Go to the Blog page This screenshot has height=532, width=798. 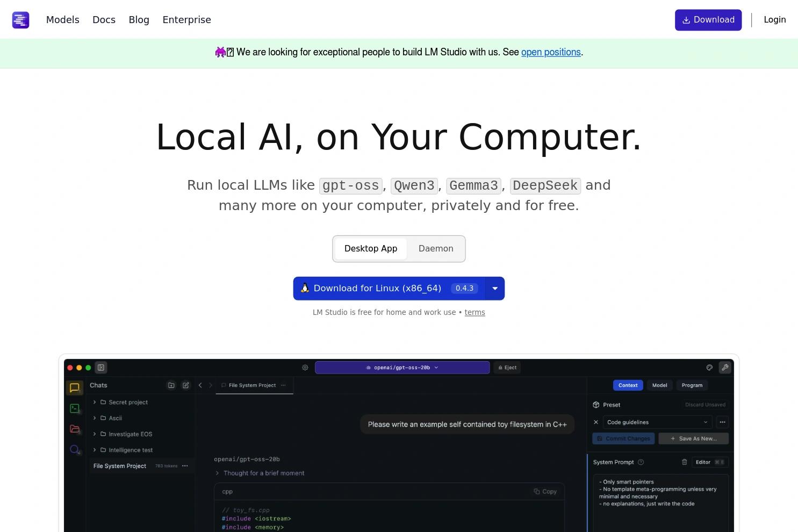[139, 20]
